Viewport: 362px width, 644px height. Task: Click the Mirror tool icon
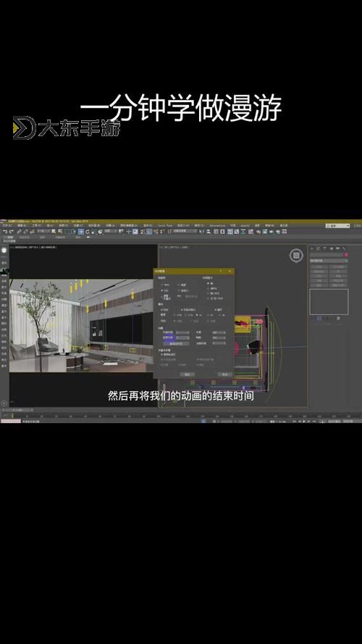click(201, 231)
